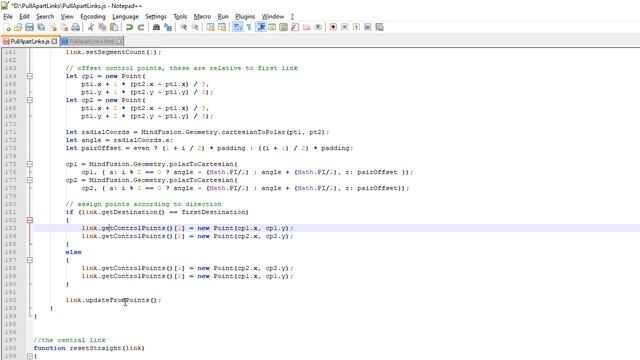Click the Copy toolbar icon
The width and height of the screenshot is (640, 360).
coord(102,27)
